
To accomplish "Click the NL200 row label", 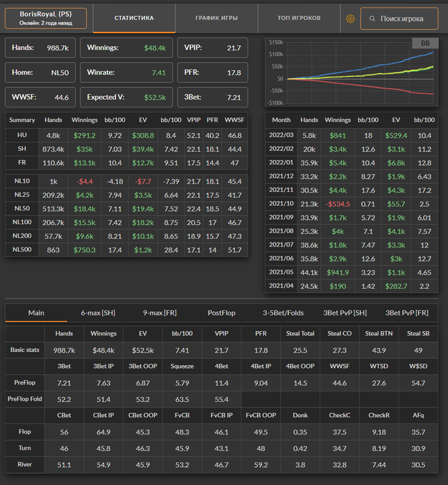I will click(22, 236).
